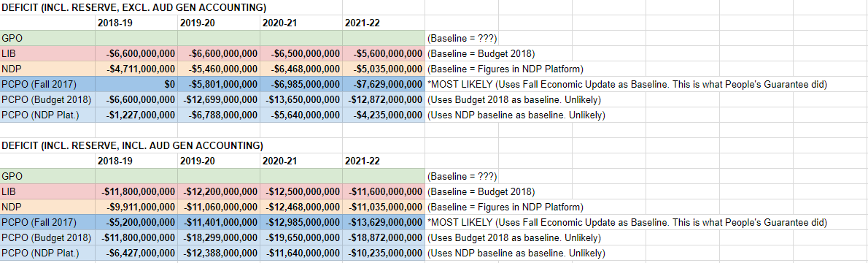This screenshot has height=263, width=868.
Task: Click the $0 cell in the PCPO Fall 2017 row
Action: [136, 84]
